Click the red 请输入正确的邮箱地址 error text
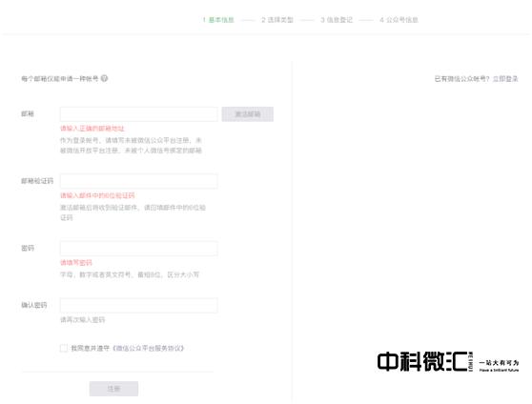The width and height of the screenshot is (532, 404). (92, 129)
